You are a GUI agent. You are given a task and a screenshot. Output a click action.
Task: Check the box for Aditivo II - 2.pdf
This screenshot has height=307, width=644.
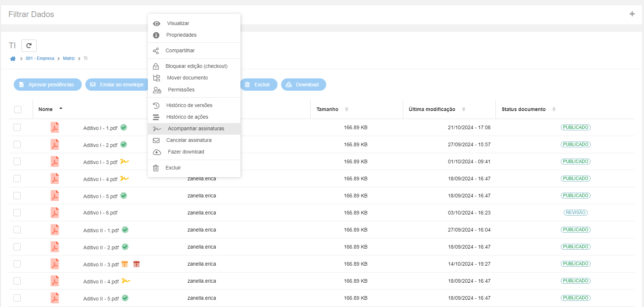17,247
